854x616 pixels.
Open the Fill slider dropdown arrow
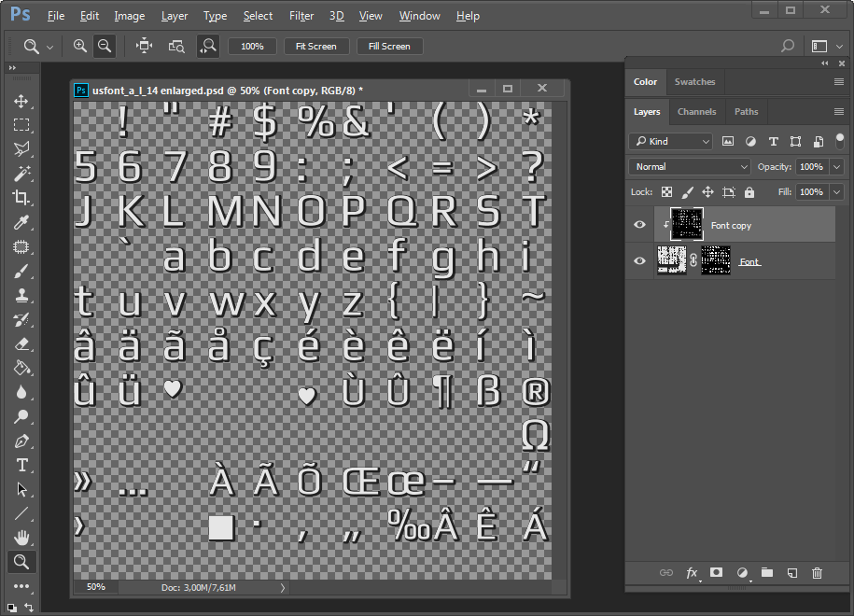tap(837, 191)
